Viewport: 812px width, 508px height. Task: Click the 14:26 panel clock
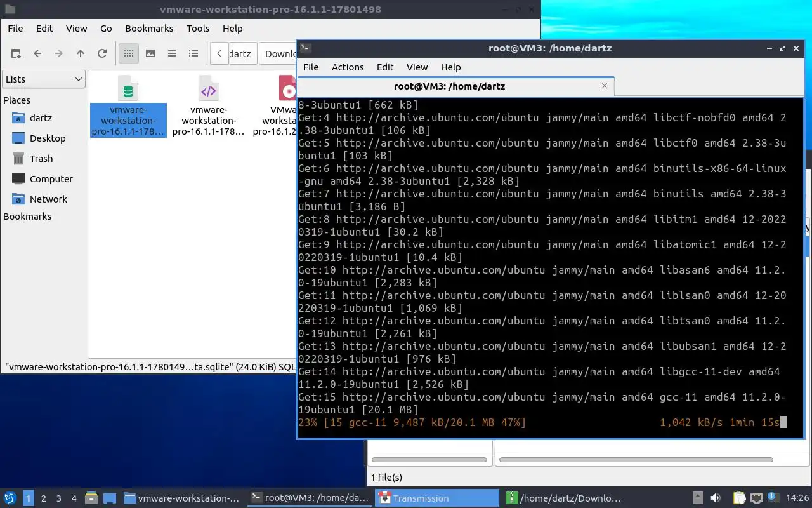click(x=797, y=498)
